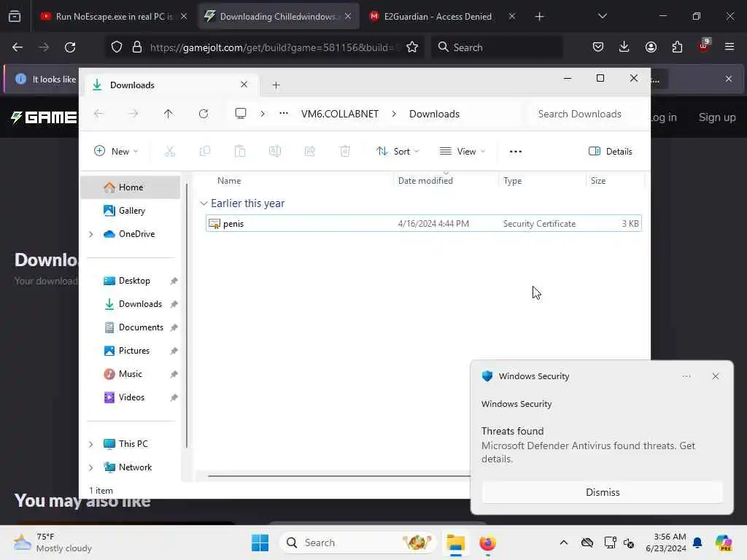Expand This PC tree node
The image size is (747, 560).
(91, 444)
